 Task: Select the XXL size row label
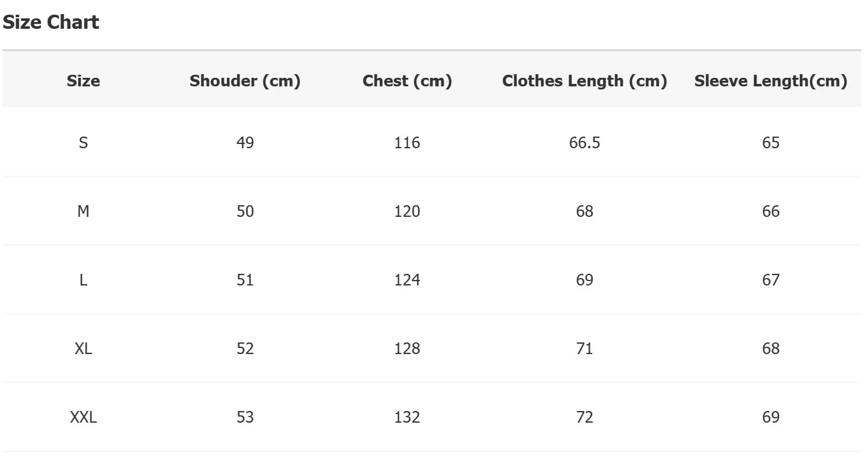(x=83, y=417)
